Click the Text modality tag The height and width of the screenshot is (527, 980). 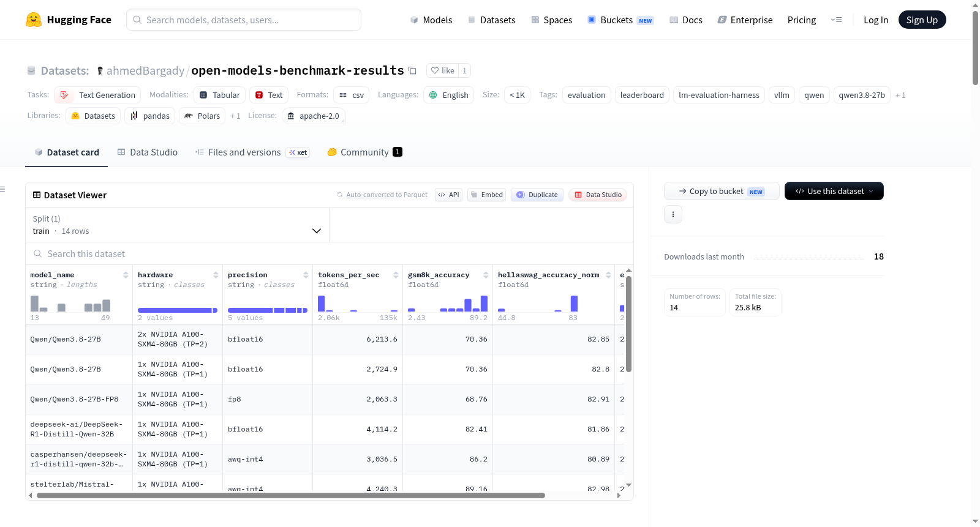click(x=269, y=95)
